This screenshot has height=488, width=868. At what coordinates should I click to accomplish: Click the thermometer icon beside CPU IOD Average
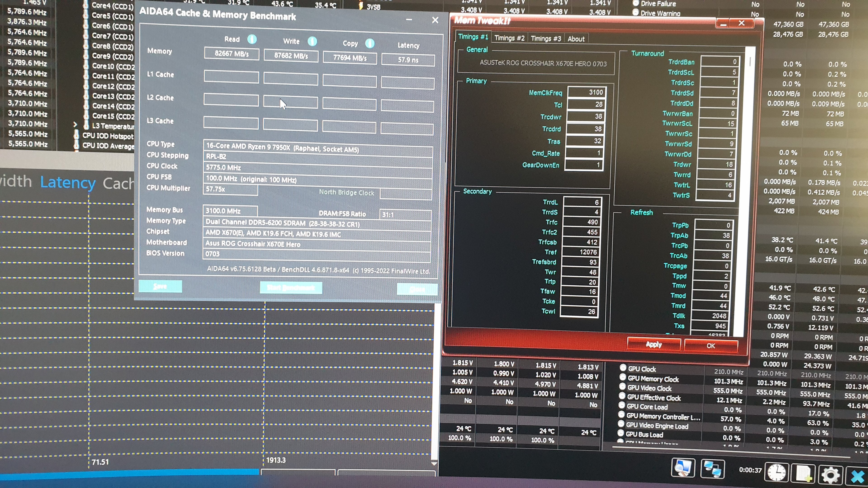point(76,145)
